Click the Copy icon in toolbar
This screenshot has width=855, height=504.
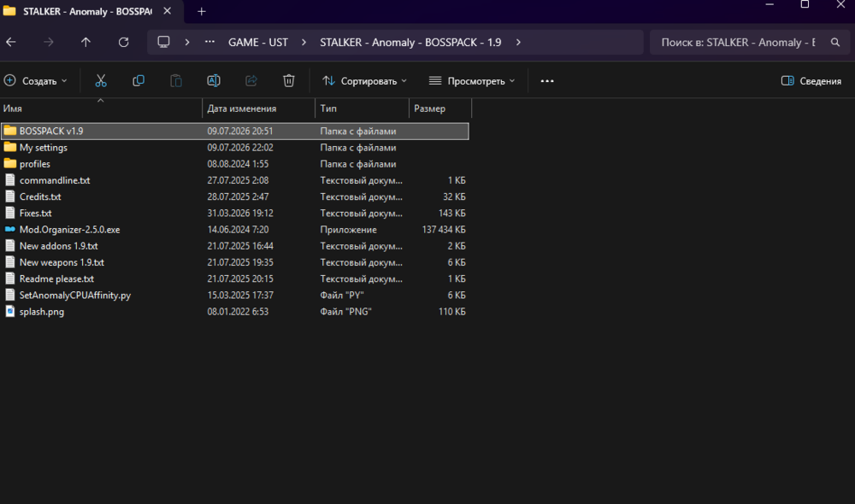139,80
